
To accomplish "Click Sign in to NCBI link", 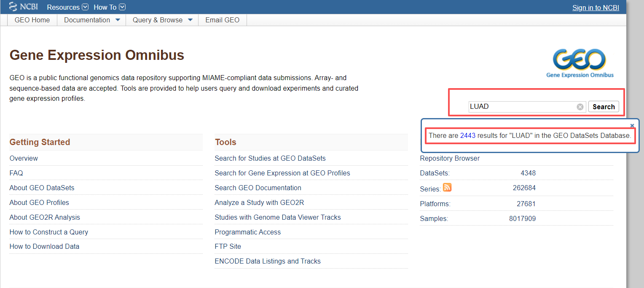I will coord(596,8).
